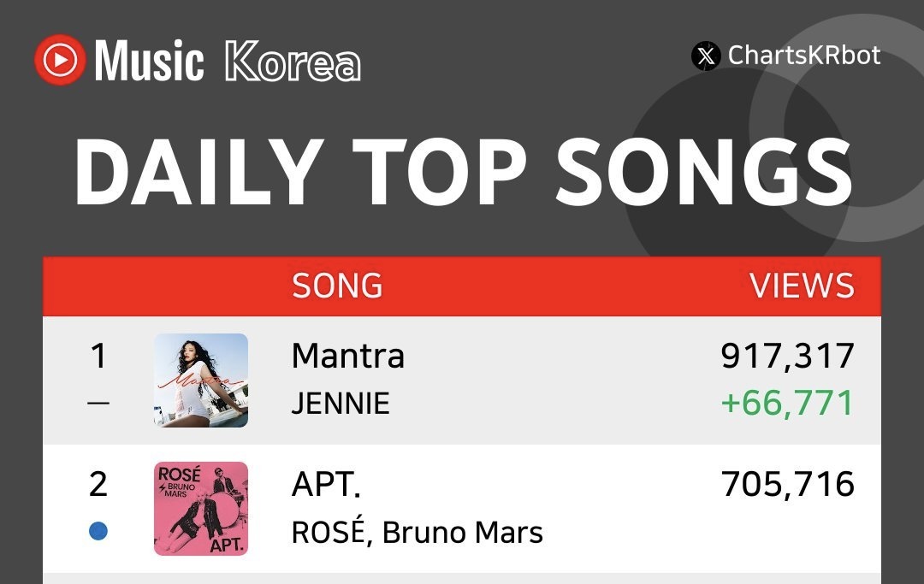Click the green +66,771 views change

(788, 403)
